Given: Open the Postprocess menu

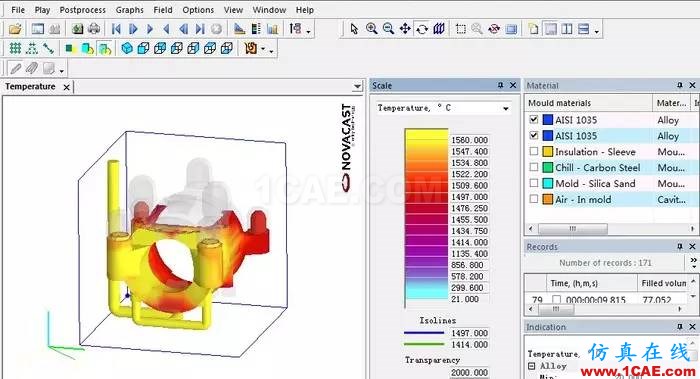Looking at the screenshot, I should [83, 10].
